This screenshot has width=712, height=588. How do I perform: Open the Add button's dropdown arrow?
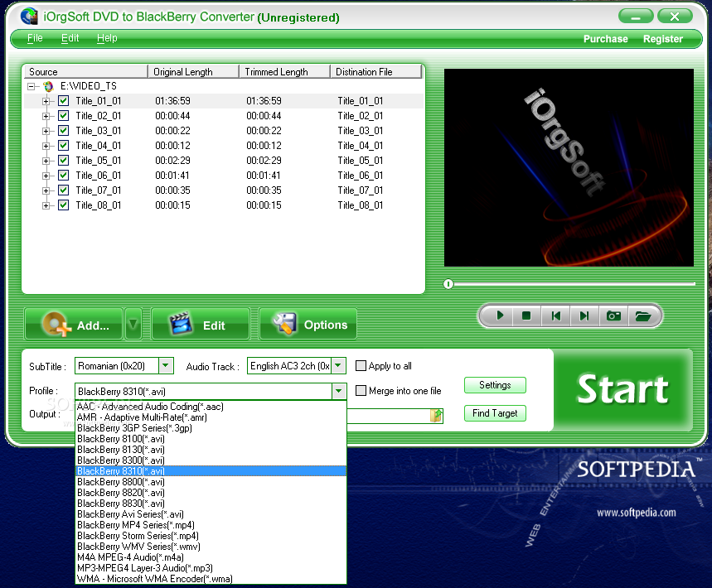coord(133,324)
